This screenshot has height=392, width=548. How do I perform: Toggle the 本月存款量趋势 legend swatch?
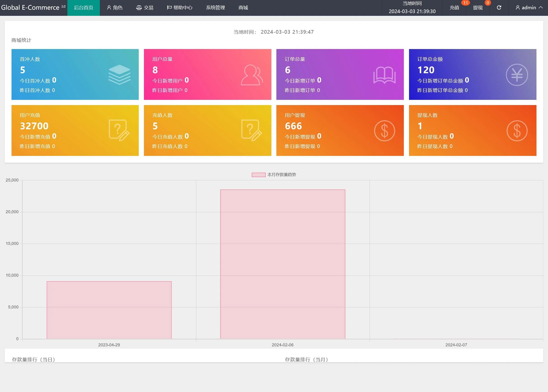(x=259, y=175)
